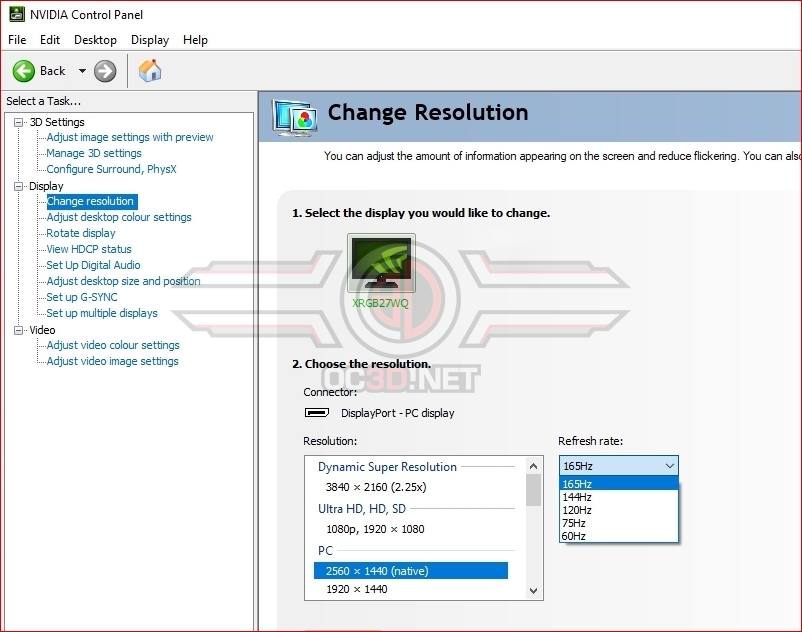
Task: Choose 144Hz refresh rate
Action: click(x=618, y=497)
